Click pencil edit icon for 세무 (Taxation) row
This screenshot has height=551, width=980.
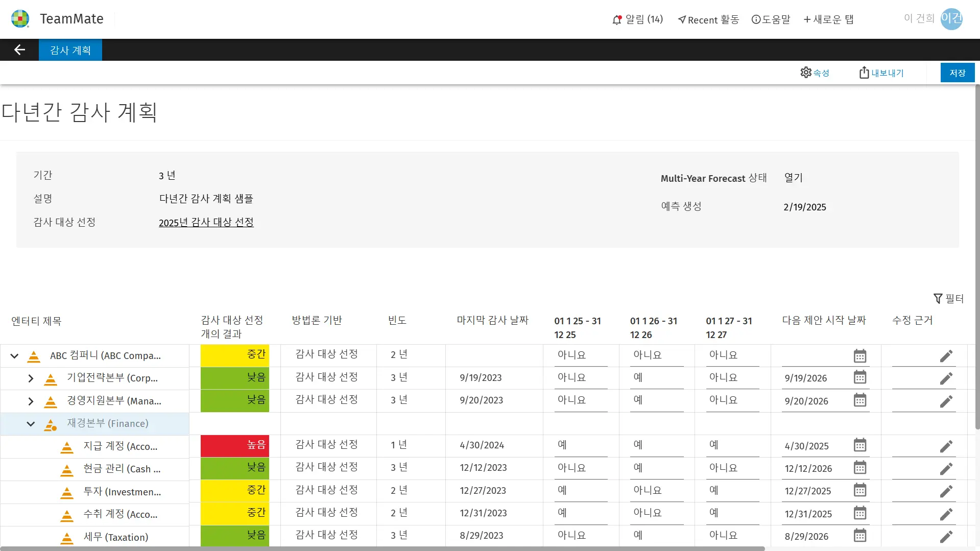pyautogui.click(x=946, y=536)
